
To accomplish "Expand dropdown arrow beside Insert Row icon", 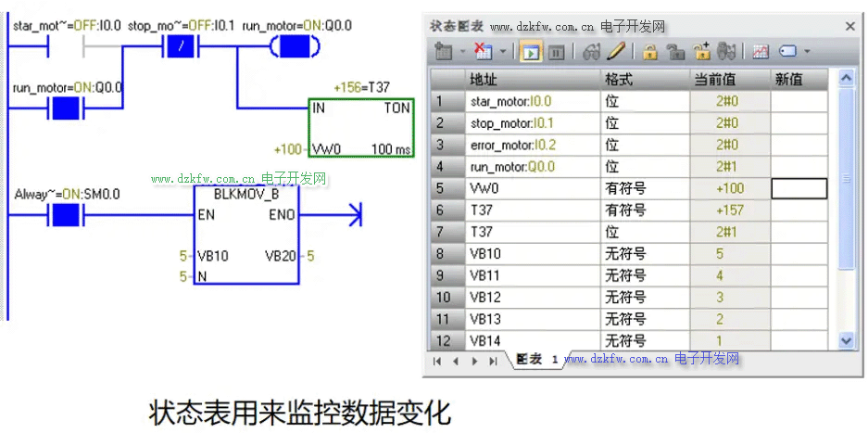I will tap(462, 52).
